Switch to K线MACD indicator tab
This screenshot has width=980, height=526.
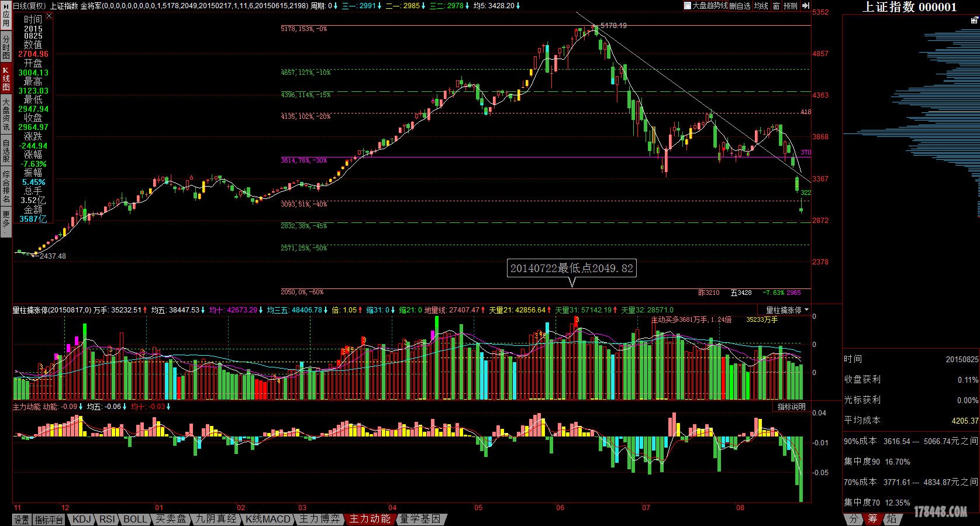pos(267,520)
